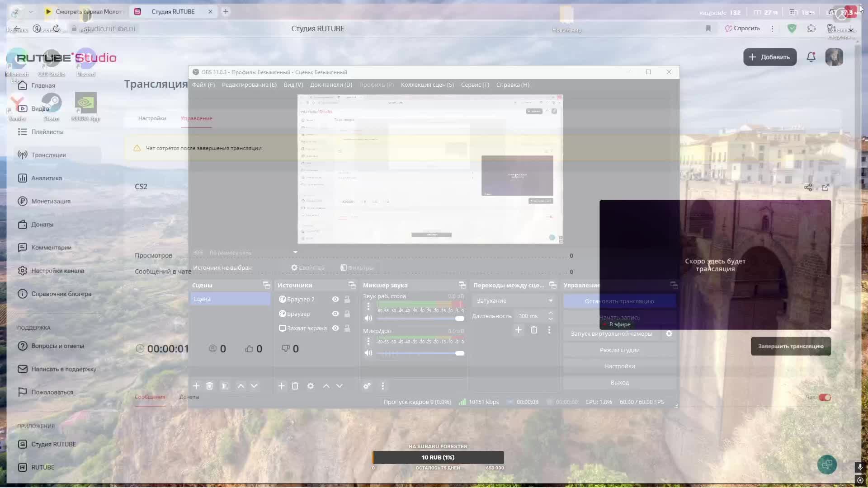Image resolution: width=868 pixels, height=488 pixels.
Task: Move source down with arrow icon
Action: point(340,386)
